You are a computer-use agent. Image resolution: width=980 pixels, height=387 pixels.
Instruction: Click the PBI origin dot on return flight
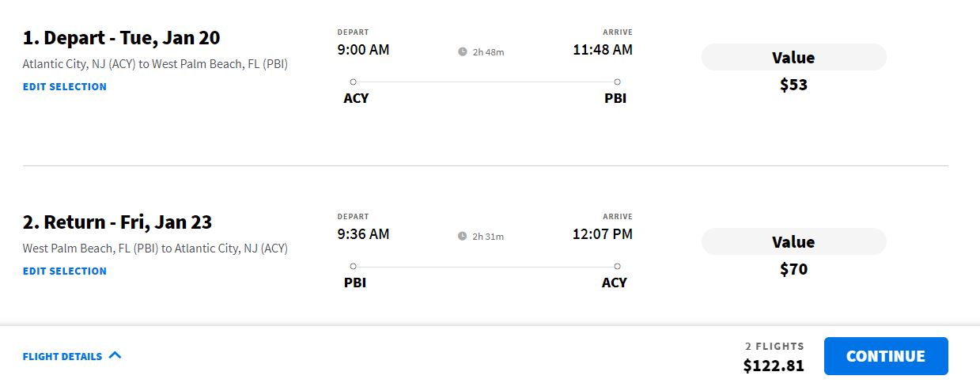pos(353,266)
